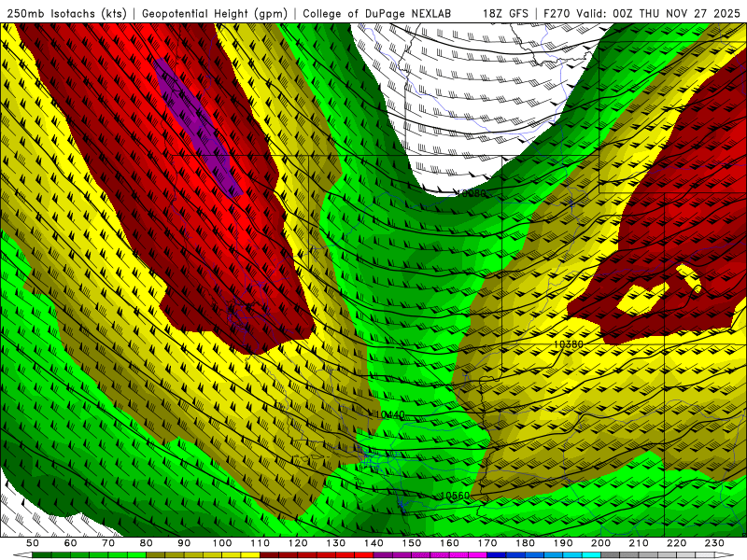This screenshot has height=560, width=747.
Task: Click the 10440 height contour label
Action: (390, 414)
